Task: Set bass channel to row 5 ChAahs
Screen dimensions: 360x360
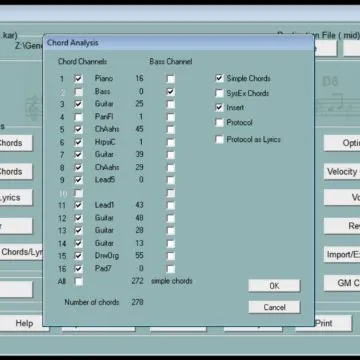Action: pos(170,129)
